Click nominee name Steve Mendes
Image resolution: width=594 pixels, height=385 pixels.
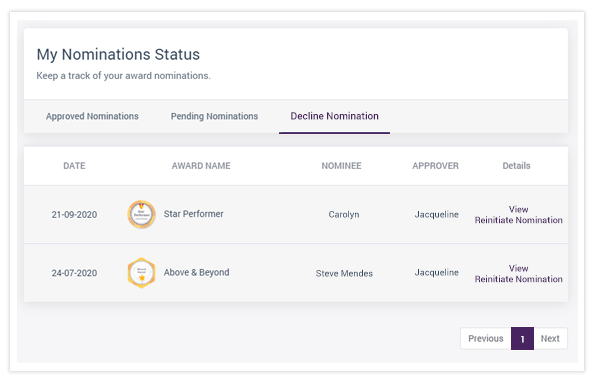(344, 273)
